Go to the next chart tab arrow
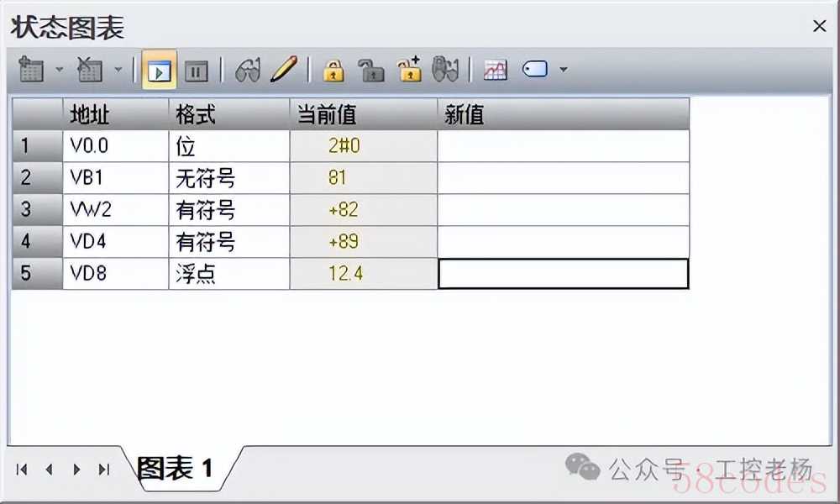Image resolution: width=840 pixels, height=504 pixels. click(76, 470)
